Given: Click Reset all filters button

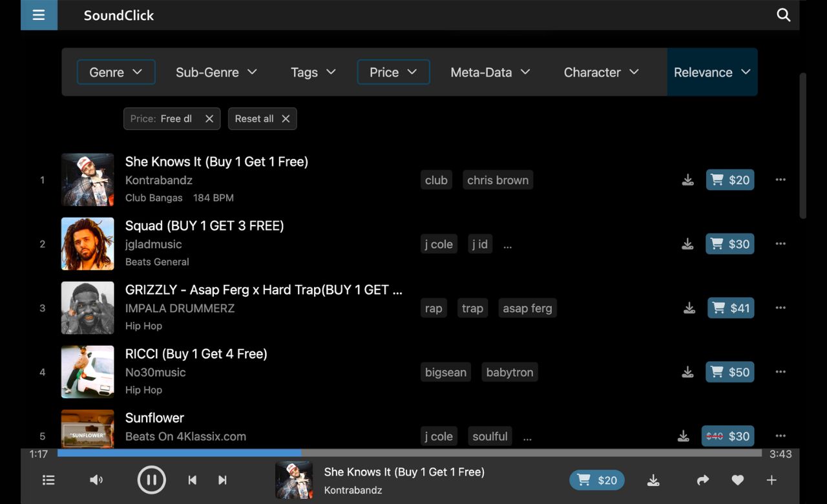Looking at the screenshot, I should (x=262, y=119).
